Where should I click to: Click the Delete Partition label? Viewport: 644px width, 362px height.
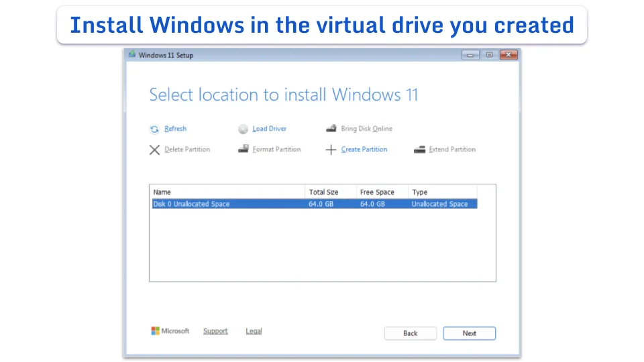(x=187, y=149)
